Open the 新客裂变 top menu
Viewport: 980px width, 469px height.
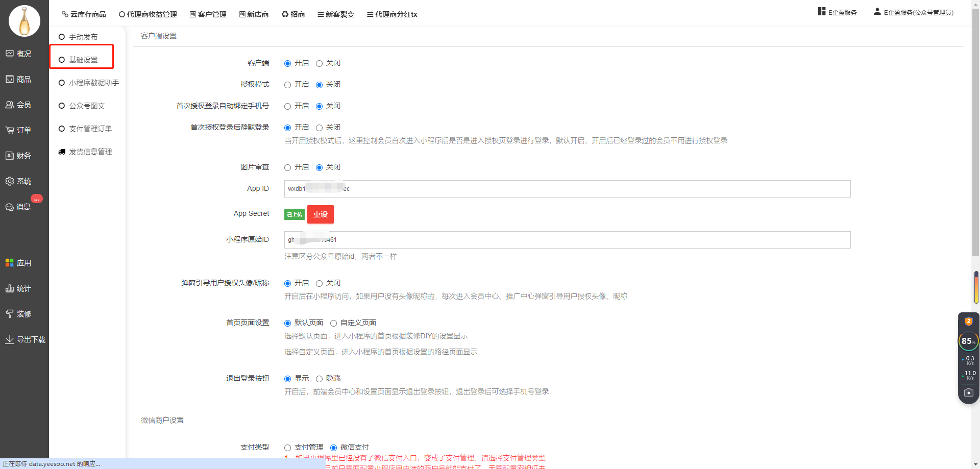[335, 14]
